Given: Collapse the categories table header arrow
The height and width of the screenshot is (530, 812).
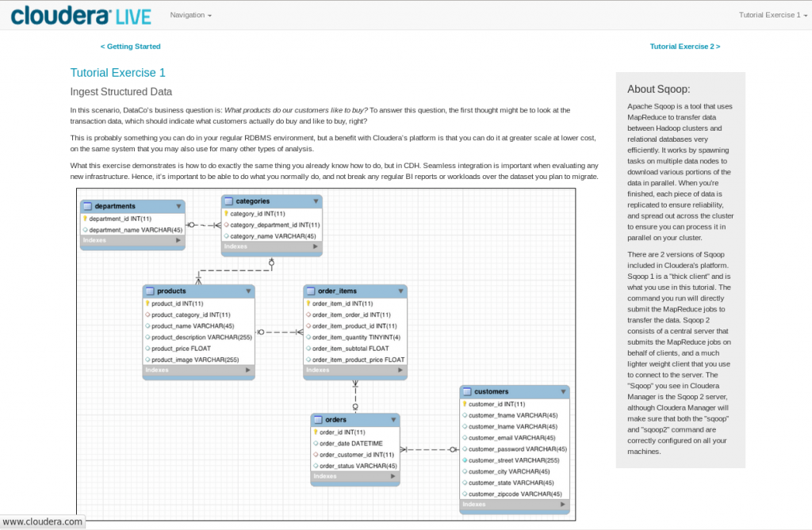Looking at the screenshot, I should pyautogui.click(x=316, y=200).
